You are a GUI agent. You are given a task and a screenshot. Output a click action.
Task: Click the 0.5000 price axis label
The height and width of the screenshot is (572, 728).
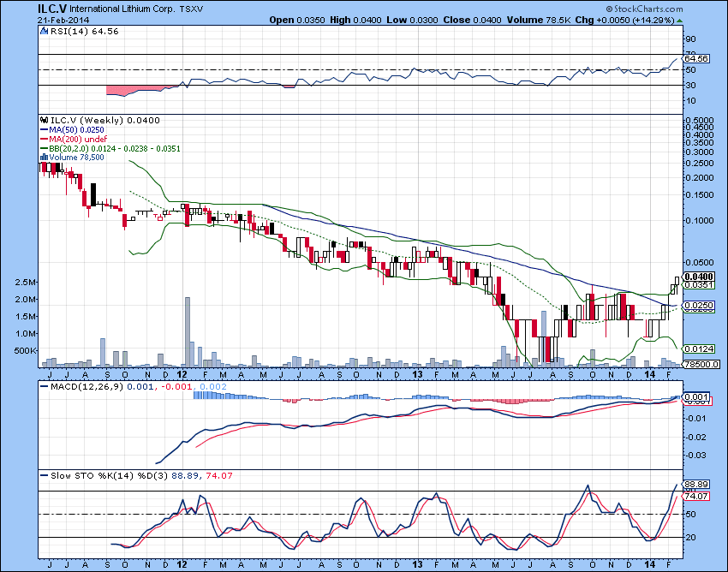[700, 120]
